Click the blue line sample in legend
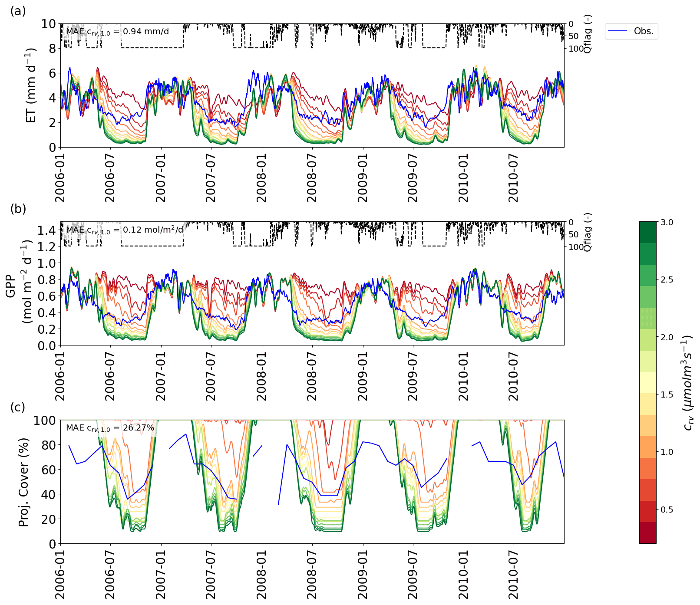Screen dimensions: 700x605 pyautogui.click(x=617, y=31)
